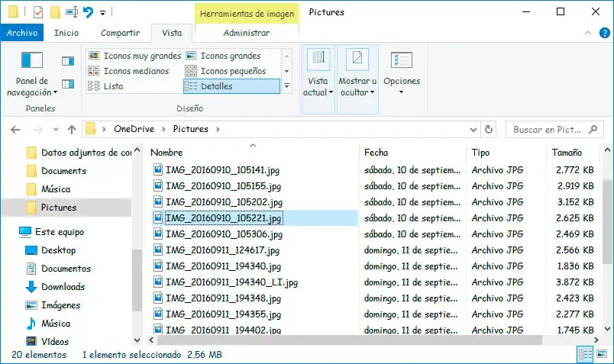Screen dimensions: 614x364
Task: Toggle the details pane icon
Action: 67,83
